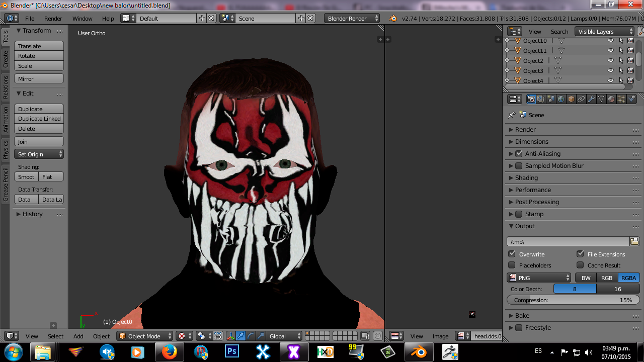Toggle the File Extensions checkbox
Image resolution: width=644 pixels, height=362 pixels.
580,254
